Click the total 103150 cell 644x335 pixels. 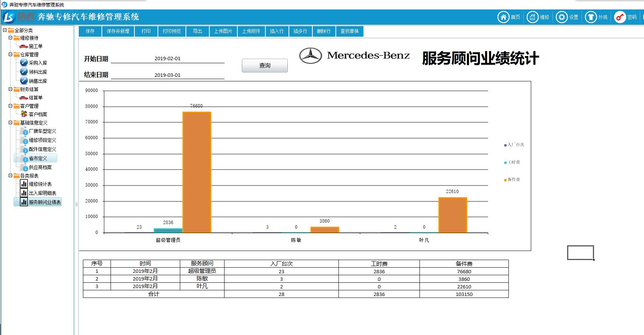464,294
